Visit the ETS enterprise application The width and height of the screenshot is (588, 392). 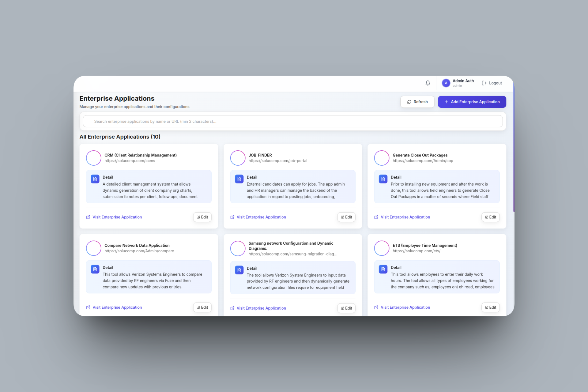[402, 307]
